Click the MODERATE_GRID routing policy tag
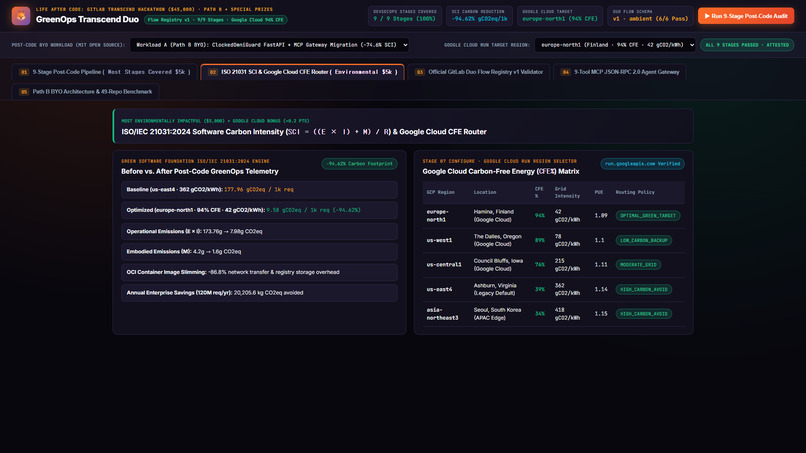806x453 pixels. 638,264
